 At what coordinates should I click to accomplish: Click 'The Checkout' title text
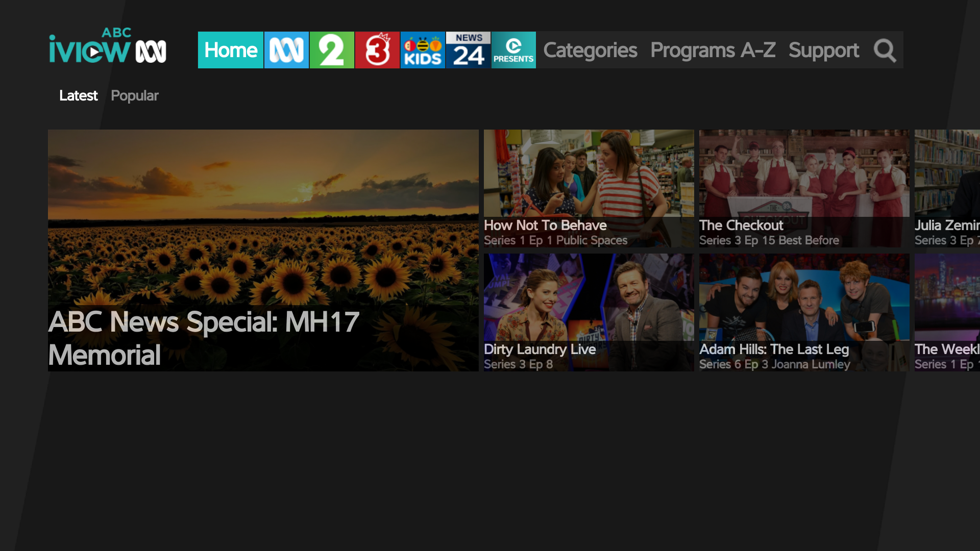(741, 226)
